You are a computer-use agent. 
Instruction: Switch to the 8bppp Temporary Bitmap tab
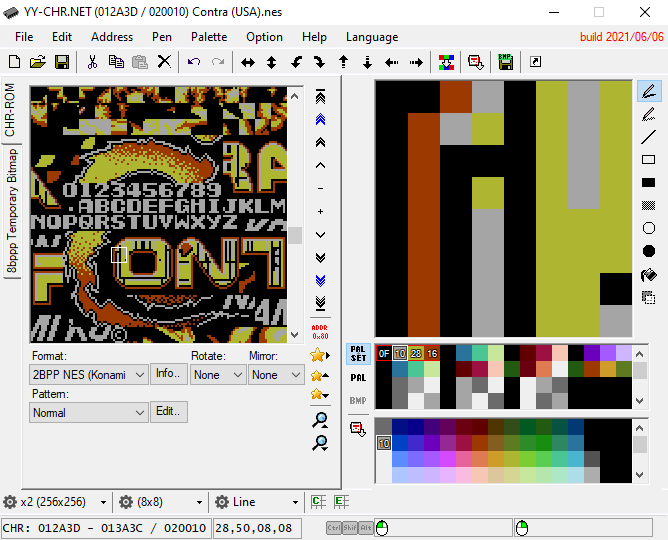click(12, 211)
